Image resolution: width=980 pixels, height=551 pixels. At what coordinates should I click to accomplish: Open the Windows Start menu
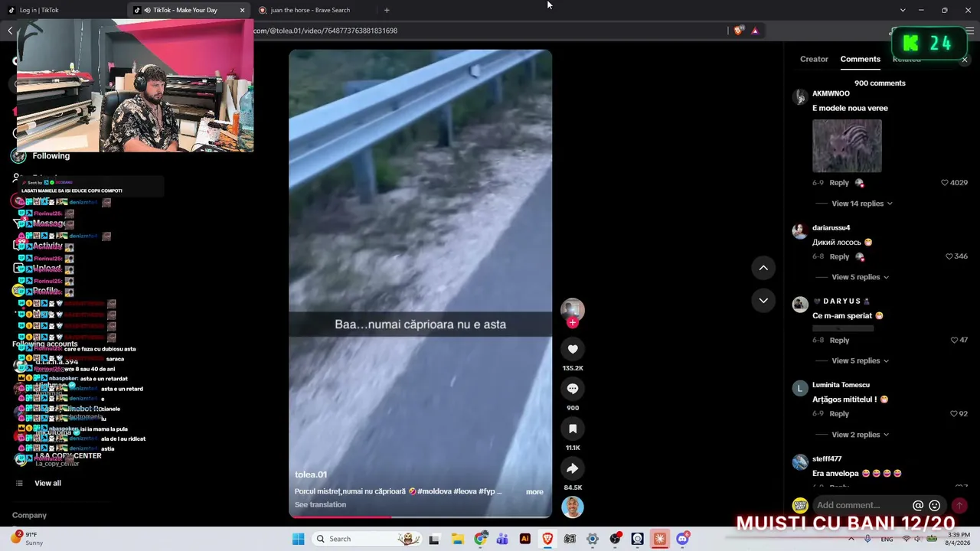pyautogui.click(x=298, y=539)
